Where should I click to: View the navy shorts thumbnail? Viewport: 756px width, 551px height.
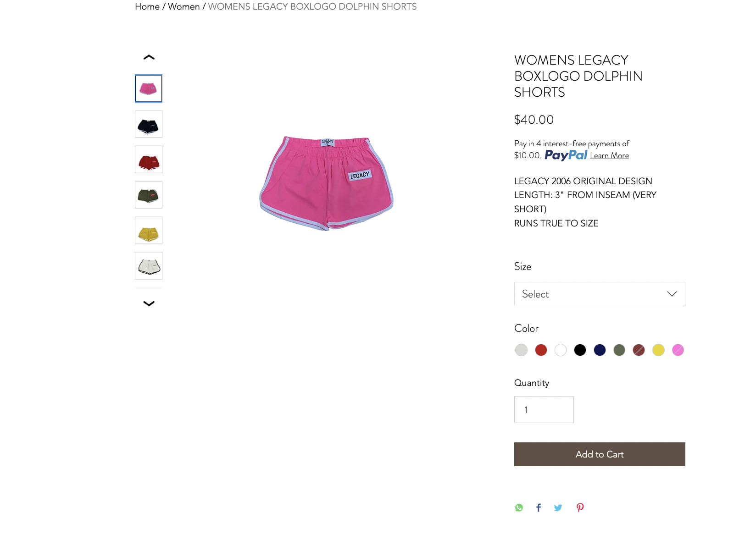click(149, 124)
